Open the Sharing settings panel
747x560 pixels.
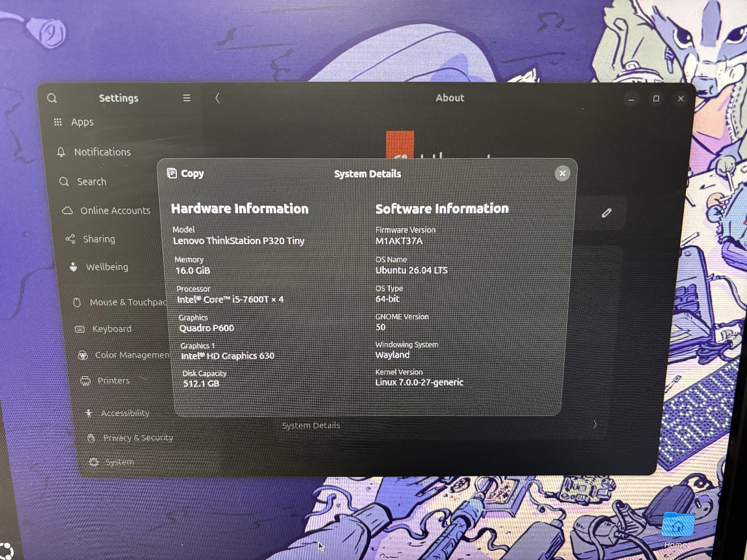click(x=91, y=239)
